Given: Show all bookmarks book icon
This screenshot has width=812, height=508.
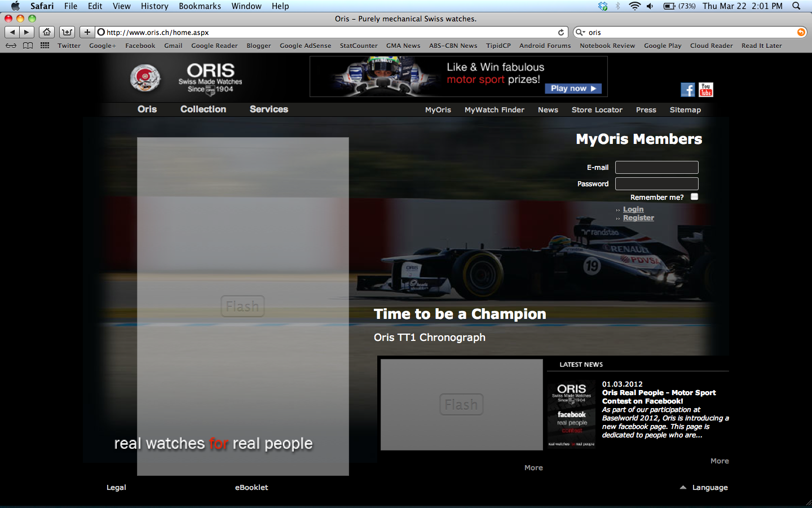Looking at the screenshot, I should click(x=28, y=46).
